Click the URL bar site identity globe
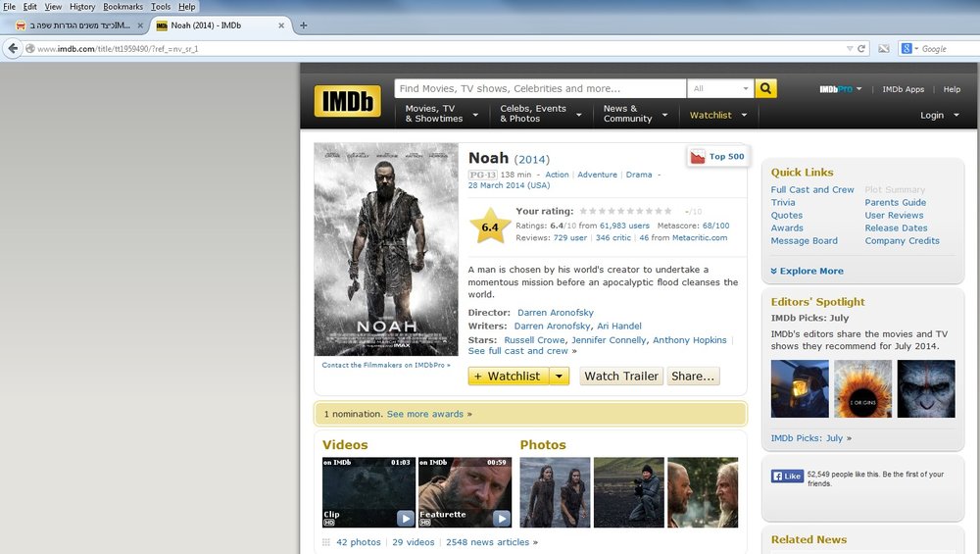Viewport: 980px width, 554px height. 29,48
